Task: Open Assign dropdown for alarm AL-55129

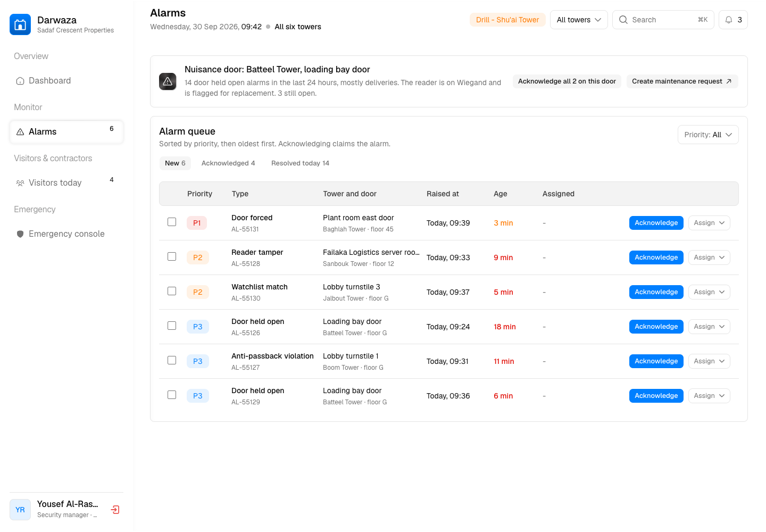Action: [709, 396]
